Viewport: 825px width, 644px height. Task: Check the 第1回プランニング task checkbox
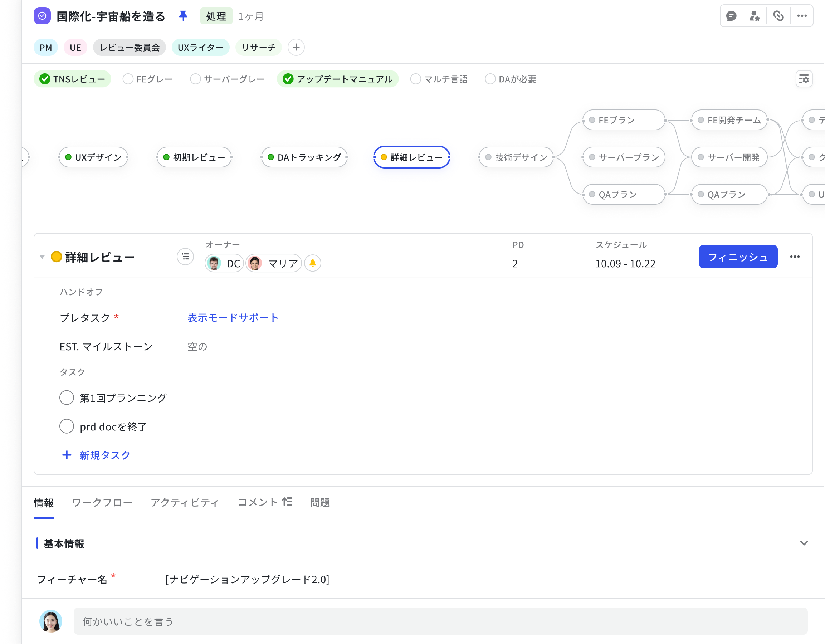(67, 397)
